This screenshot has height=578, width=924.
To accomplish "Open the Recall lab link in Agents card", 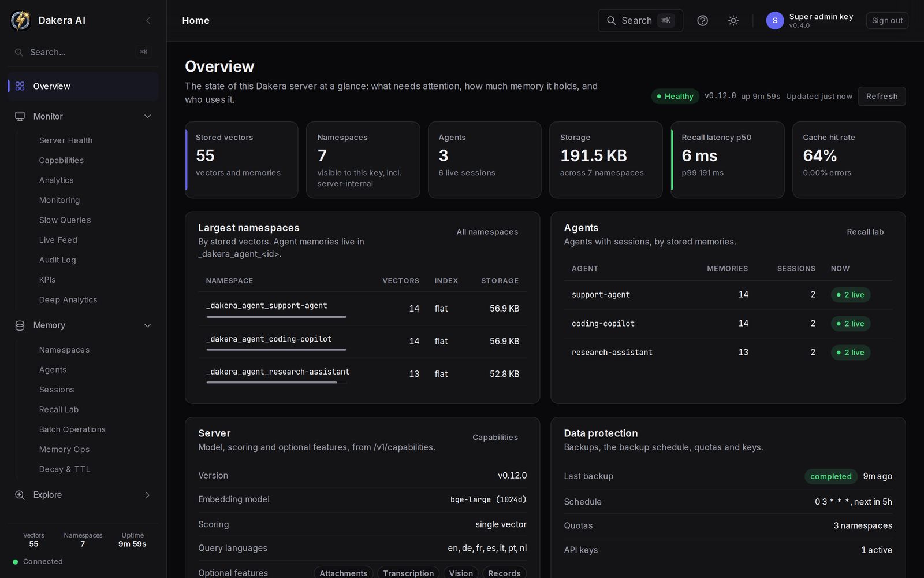I will (865, 232).
